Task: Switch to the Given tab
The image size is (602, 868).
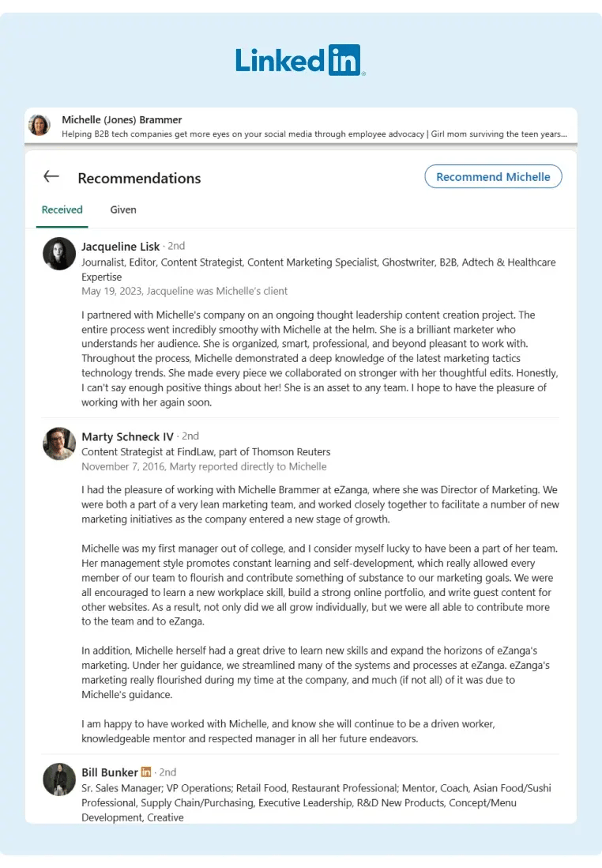Action: pyautogui.click(x=123, y=209)
